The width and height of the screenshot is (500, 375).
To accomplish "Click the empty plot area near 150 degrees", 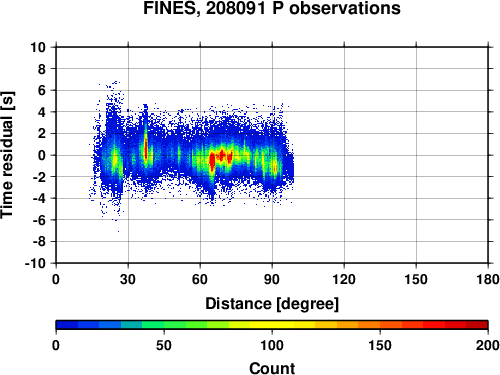I will (416, 155).
